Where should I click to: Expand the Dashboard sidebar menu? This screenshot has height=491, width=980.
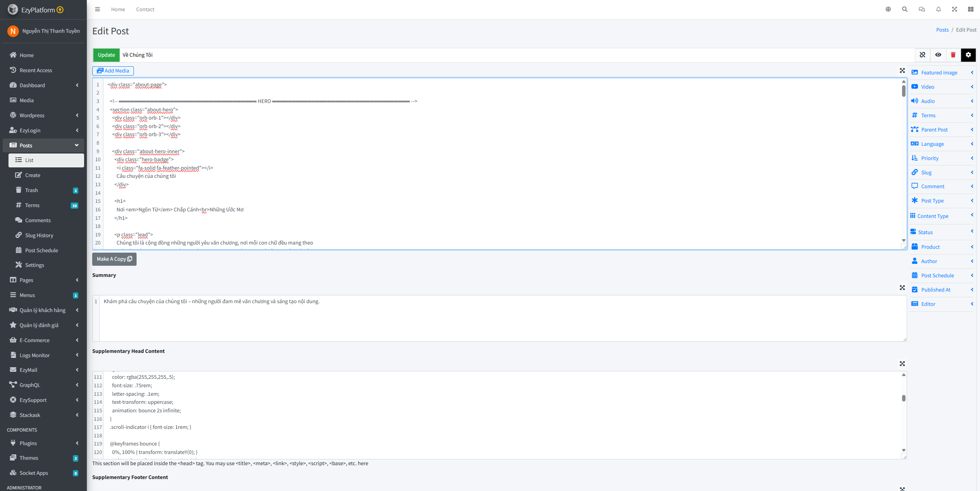click(x=44, y=85)
